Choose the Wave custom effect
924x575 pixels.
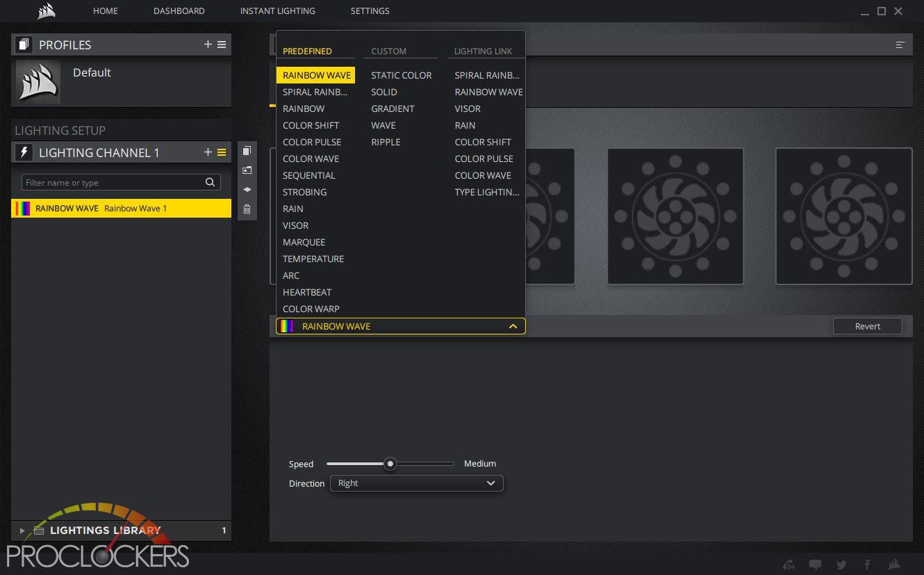tap(383, 125)
